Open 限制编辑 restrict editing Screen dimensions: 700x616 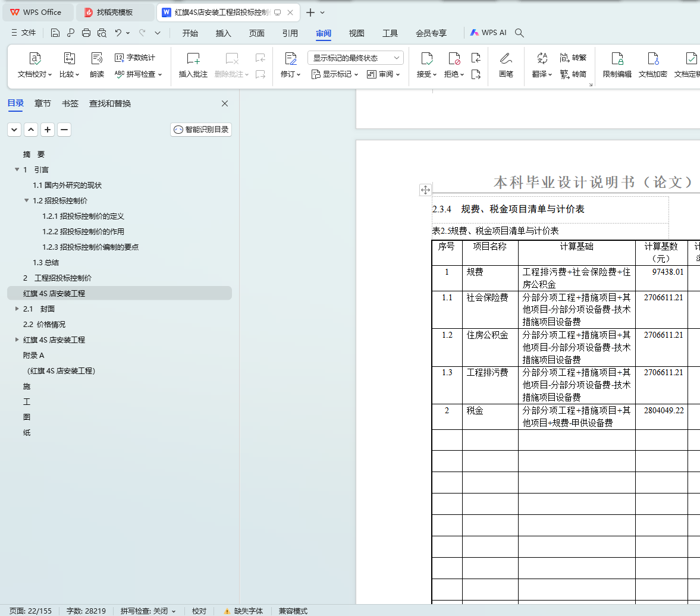click(617, 65)
